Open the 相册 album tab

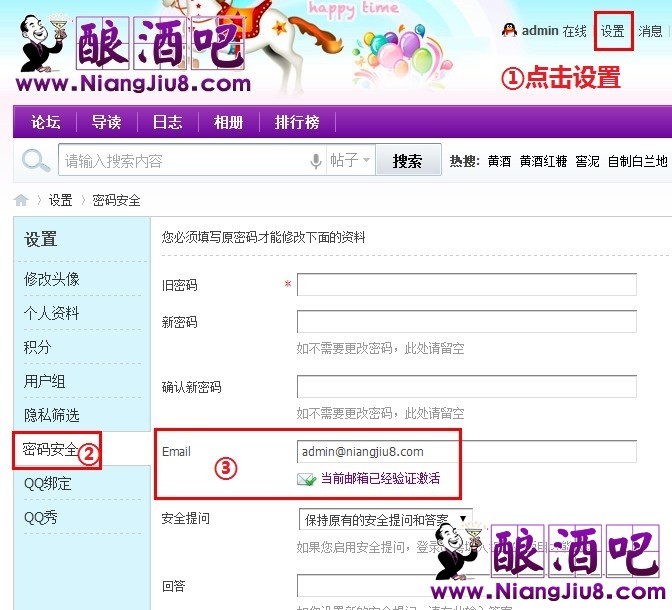[x=228, y=122]
